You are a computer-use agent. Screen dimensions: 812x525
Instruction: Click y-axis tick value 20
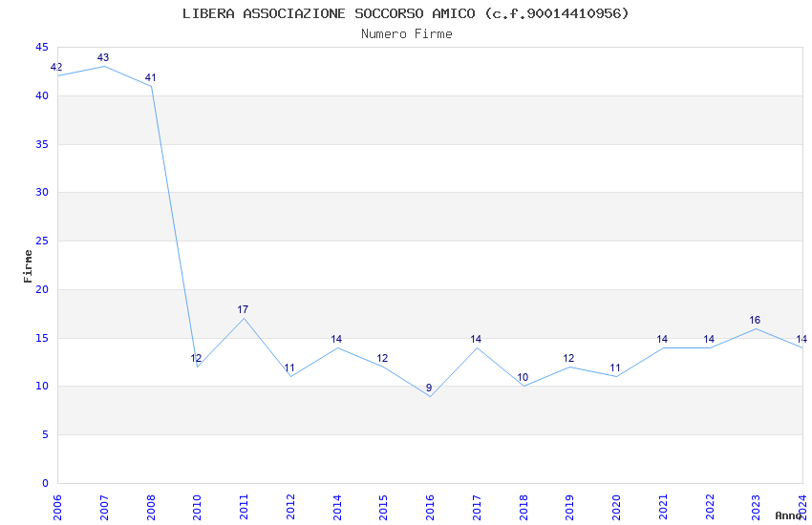tap(42, 289)
